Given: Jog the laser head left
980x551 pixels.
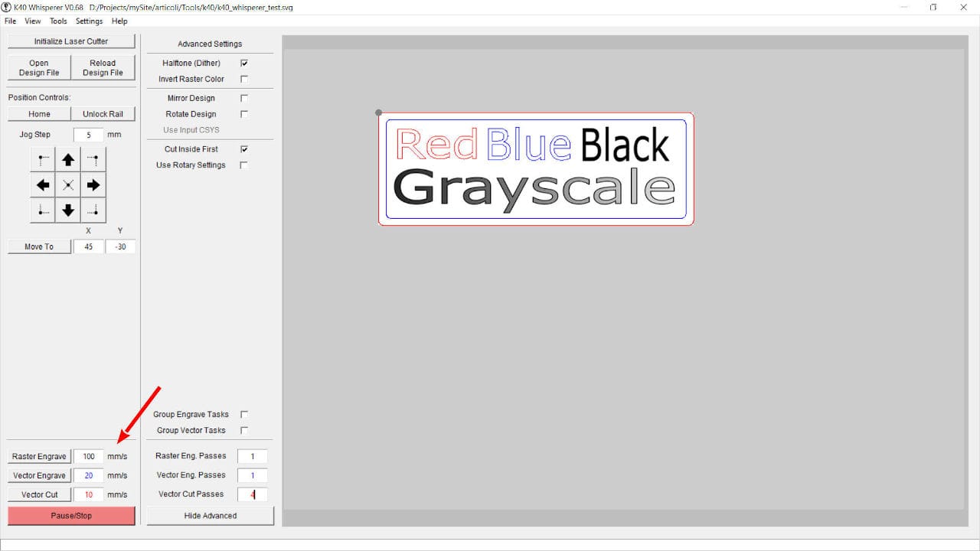Looking at the screenshot, I should click(42, 184).
